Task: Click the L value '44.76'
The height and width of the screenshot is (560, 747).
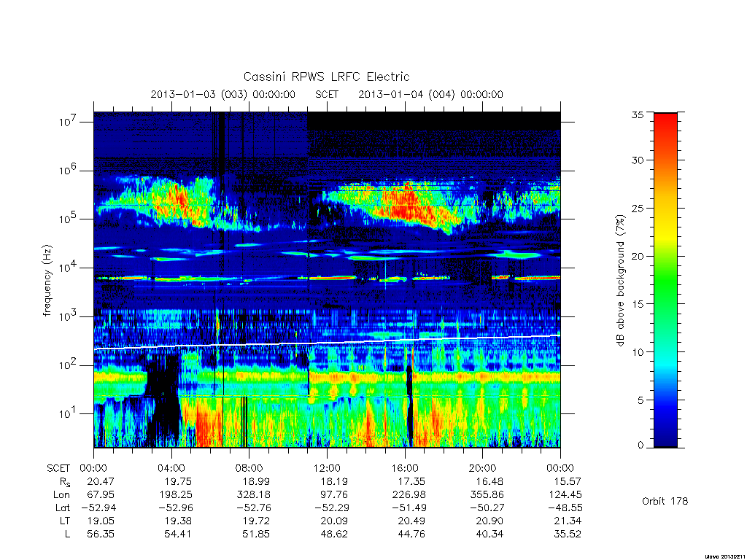Action: [x=411, y=534]
